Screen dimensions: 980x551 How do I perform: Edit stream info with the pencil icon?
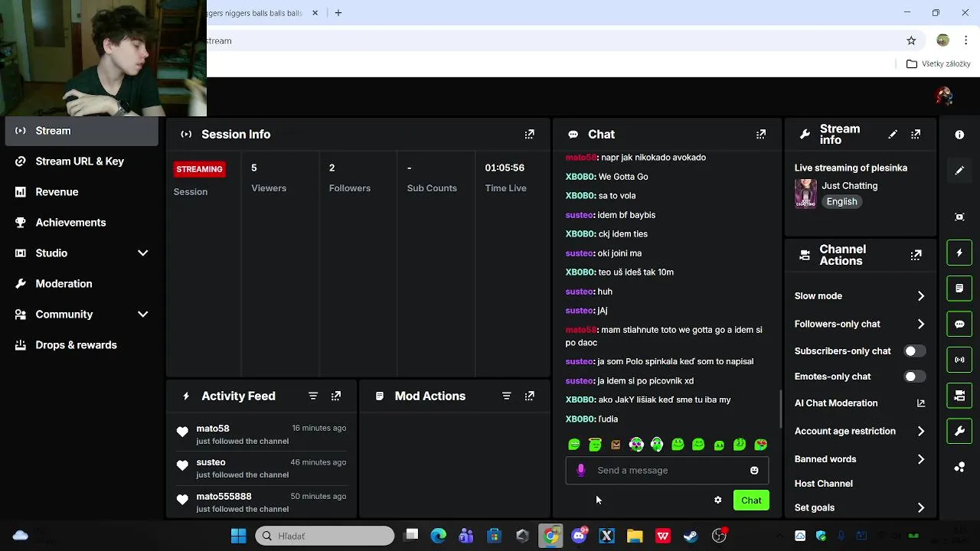(x=892, y=135)
